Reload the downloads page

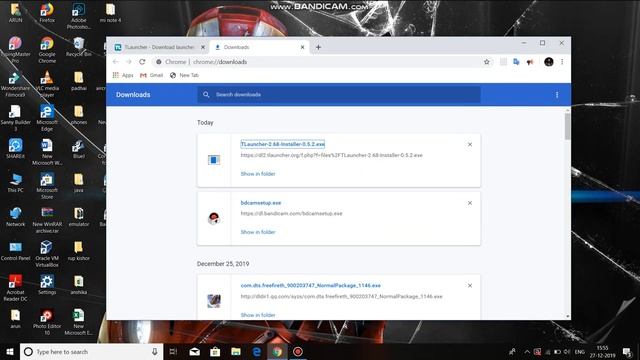pos(142,62)
